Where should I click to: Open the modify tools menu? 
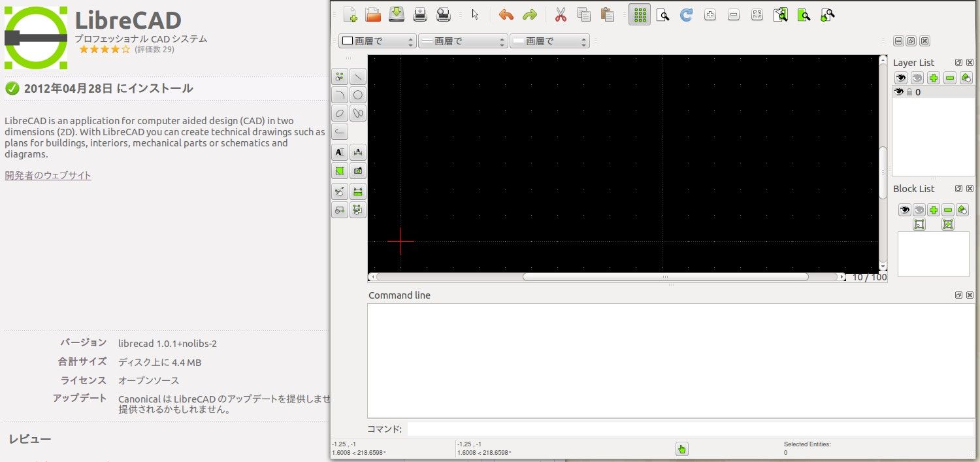(340, 192)
